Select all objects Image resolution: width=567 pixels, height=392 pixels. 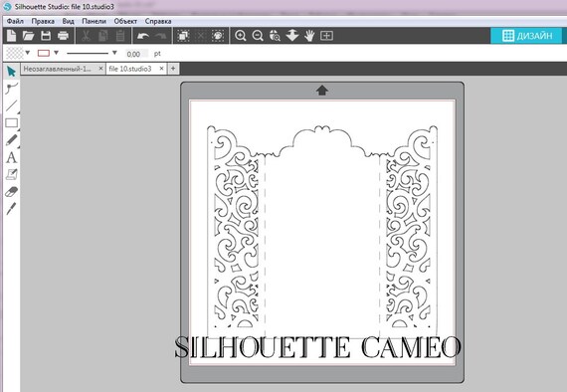[183, 36]
